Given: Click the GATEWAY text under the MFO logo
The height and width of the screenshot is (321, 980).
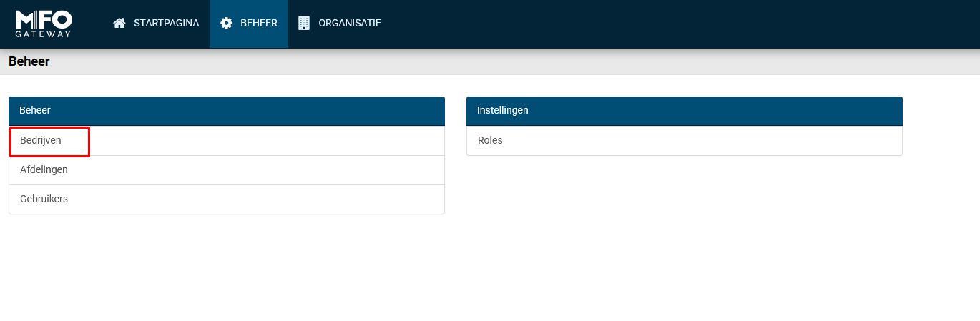Looking at the screenshot, I should pyautogui.click(x=43, y=34).
